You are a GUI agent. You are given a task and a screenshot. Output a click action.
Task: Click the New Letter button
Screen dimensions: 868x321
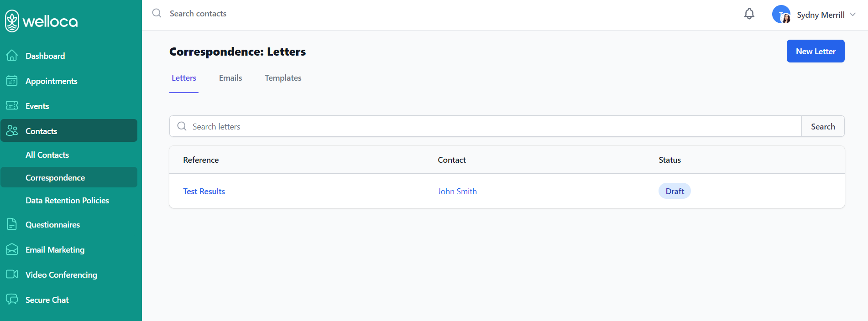pos(815,51)
